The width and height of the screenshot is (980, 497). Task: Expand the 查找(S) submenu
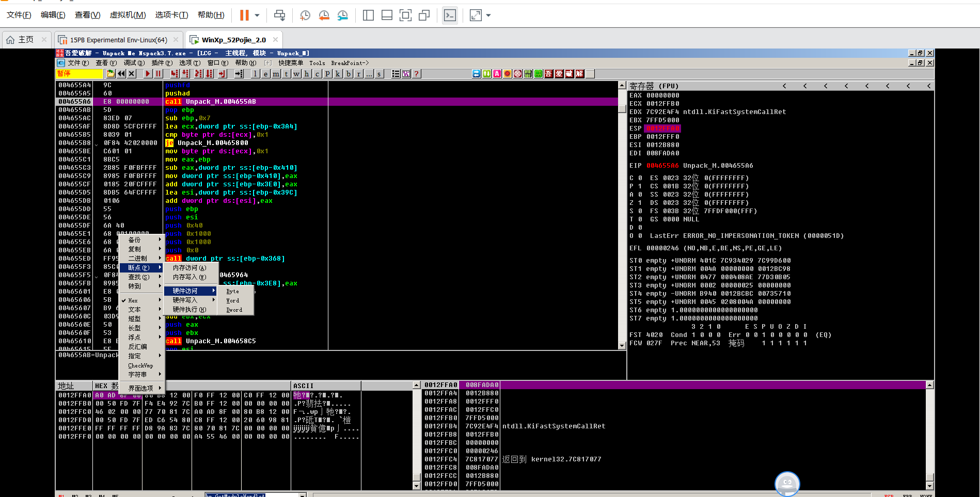coord(140,277)
